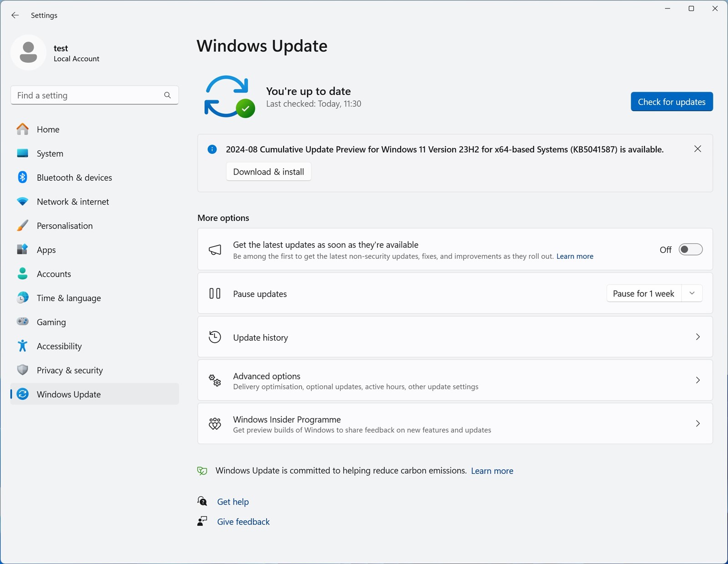Open Privacy & security section

(95, 370)
